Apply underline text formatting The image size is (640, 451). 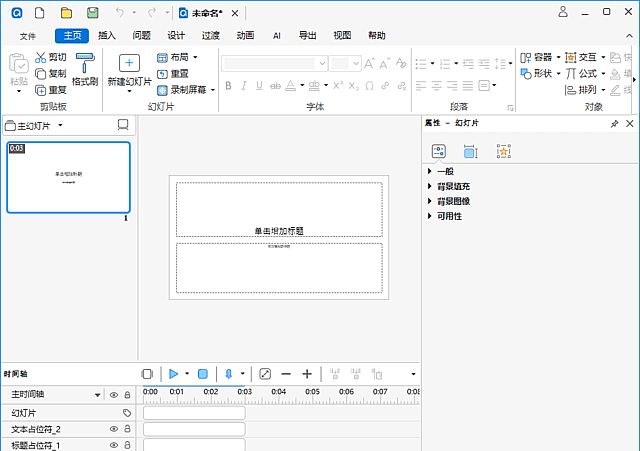point(259,86)
